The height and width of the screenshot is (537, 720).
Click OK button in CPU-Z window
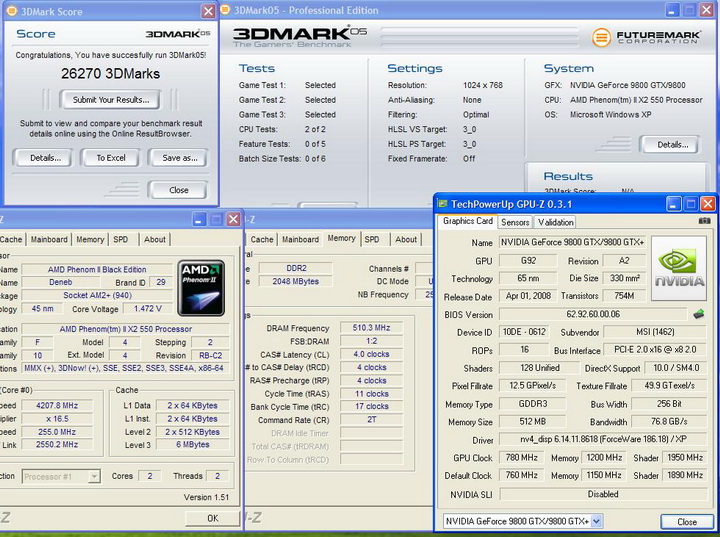(212, 518)
